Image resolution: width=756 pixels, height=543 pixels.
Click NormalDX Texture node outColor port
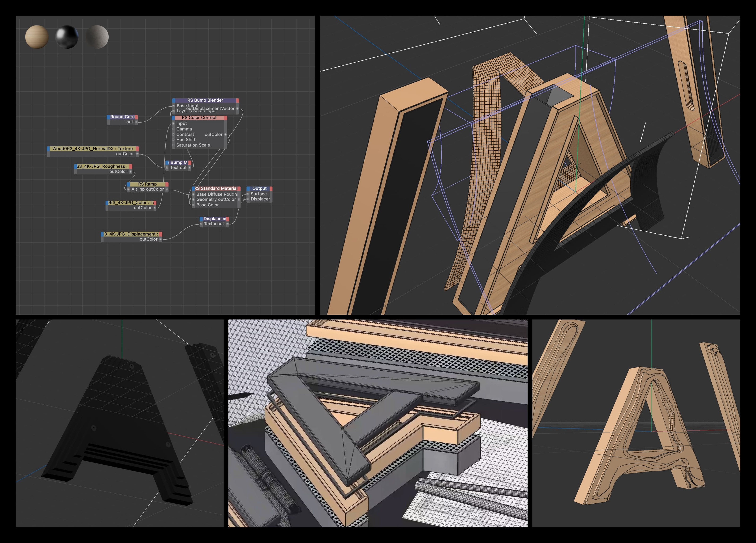tap(137, 154)
